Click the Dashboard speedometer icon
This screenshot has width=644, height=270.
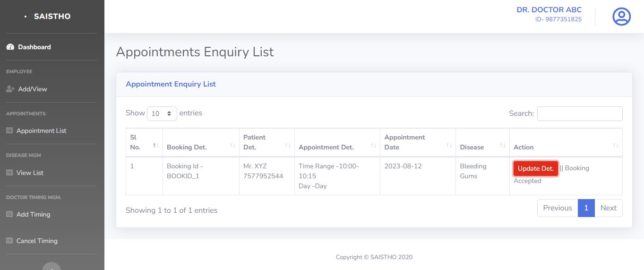[10, 47]
